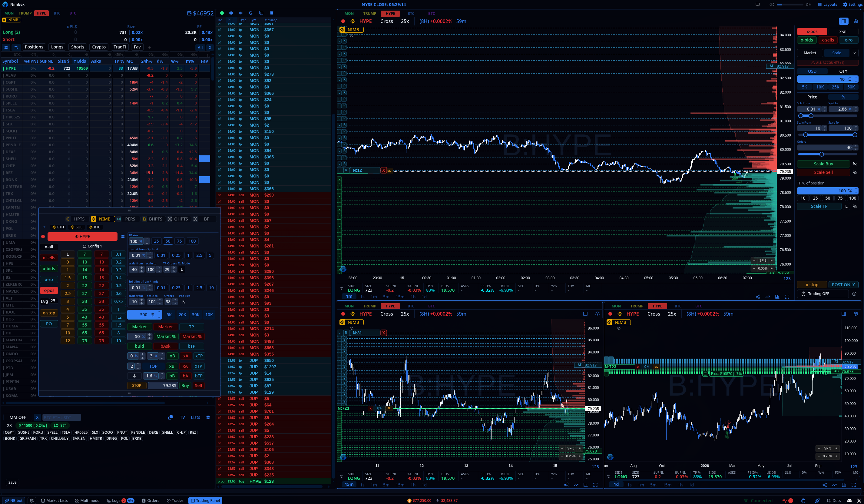The image size is (864, 504).
Task: Open gear settings beside HYPE in floating panel
Action: tap(123, 237)
